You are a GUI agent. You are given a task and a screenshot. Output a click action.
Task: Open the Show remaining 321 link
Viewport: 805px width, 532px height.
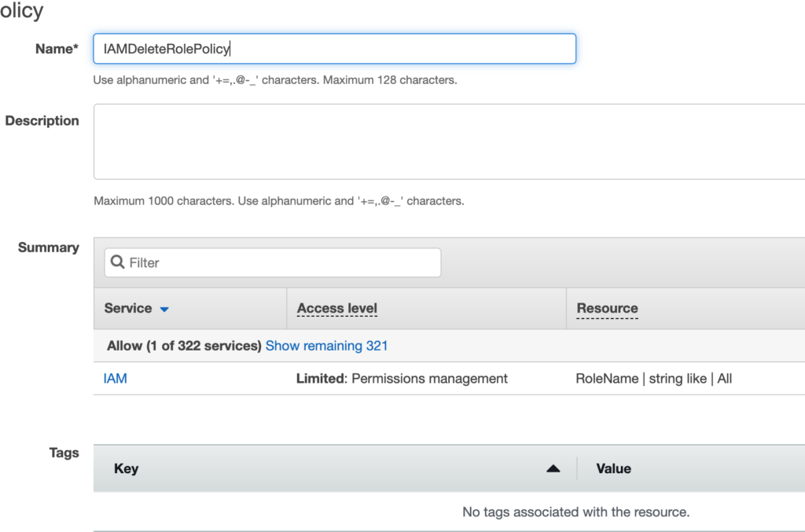coord(326,346)
